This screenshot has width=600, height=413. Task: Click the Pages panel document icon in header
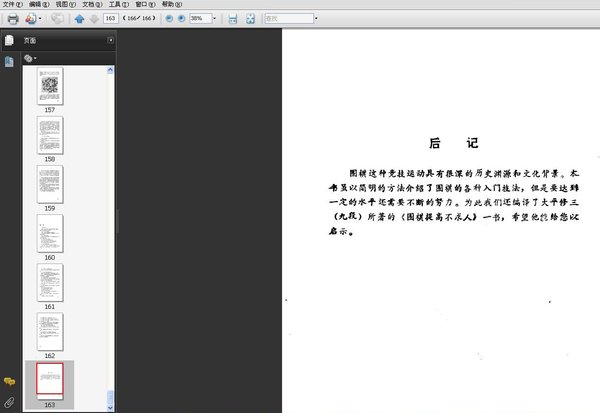9,40
